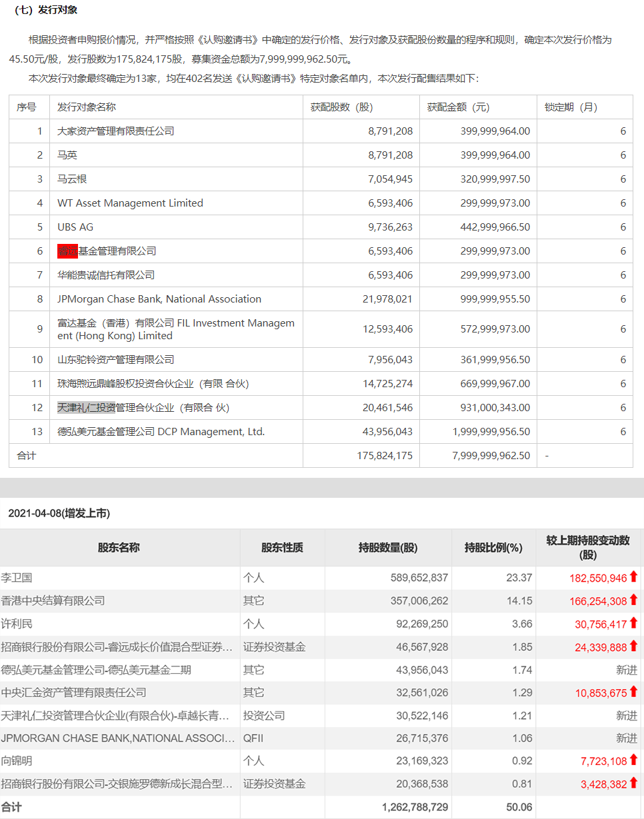Click the total amount 7,999,999,962.50 in table

(x=491, y=456)
